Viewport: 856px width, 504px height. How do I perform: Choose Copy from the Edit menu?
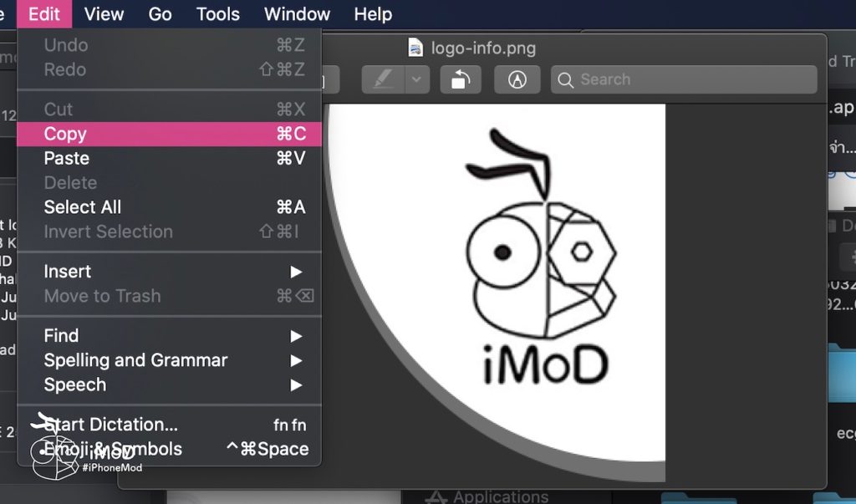coord(65,134)
